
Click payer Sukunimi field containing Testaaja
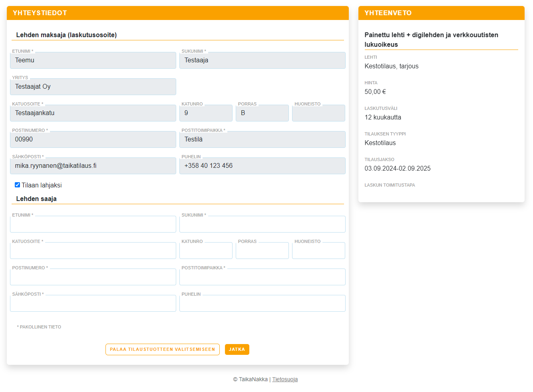(263, 60)
